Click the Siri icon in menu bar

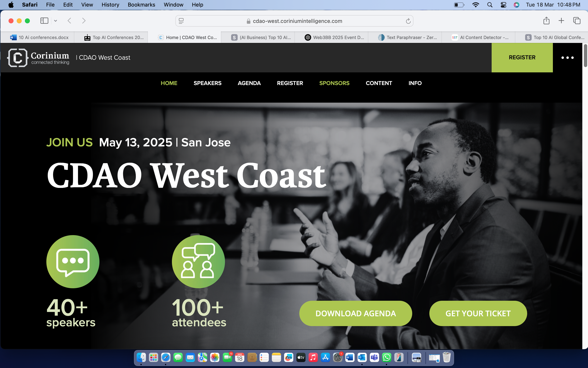point(517,5)
